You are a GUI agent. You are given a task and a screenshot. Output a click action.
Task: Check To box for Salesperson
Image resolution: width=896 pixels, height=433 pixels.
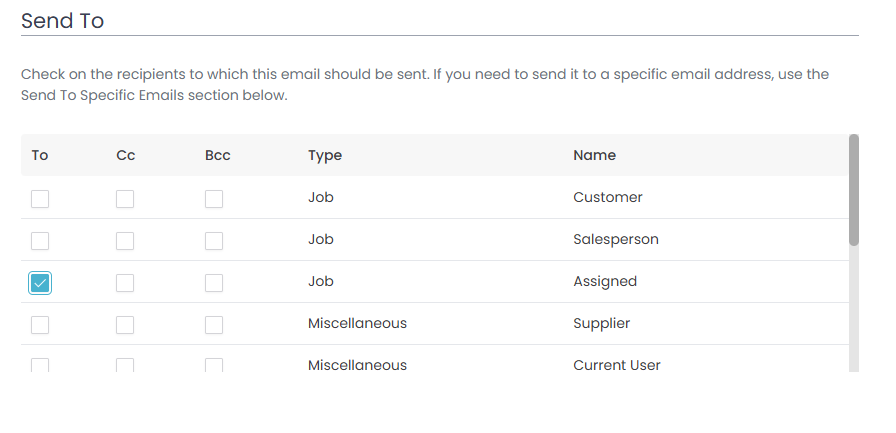pyautogui.click(x=40, y=241)
